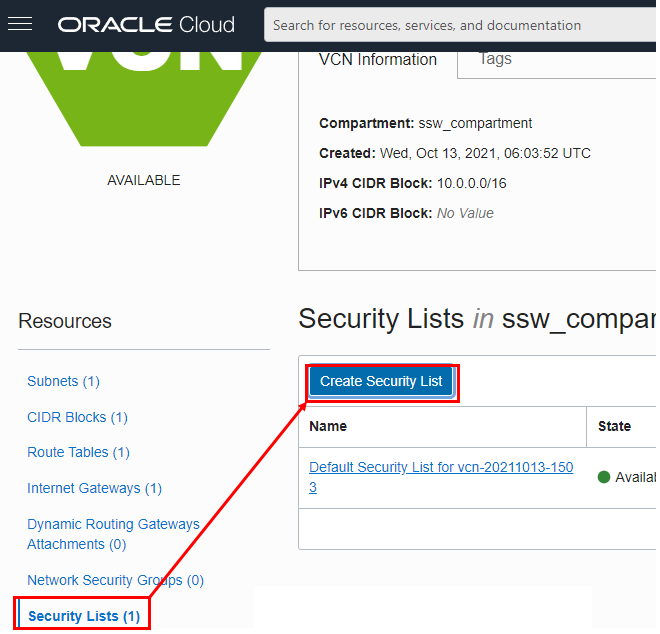
Task: Click the Oracle Cloud logo
Action: 146,25
